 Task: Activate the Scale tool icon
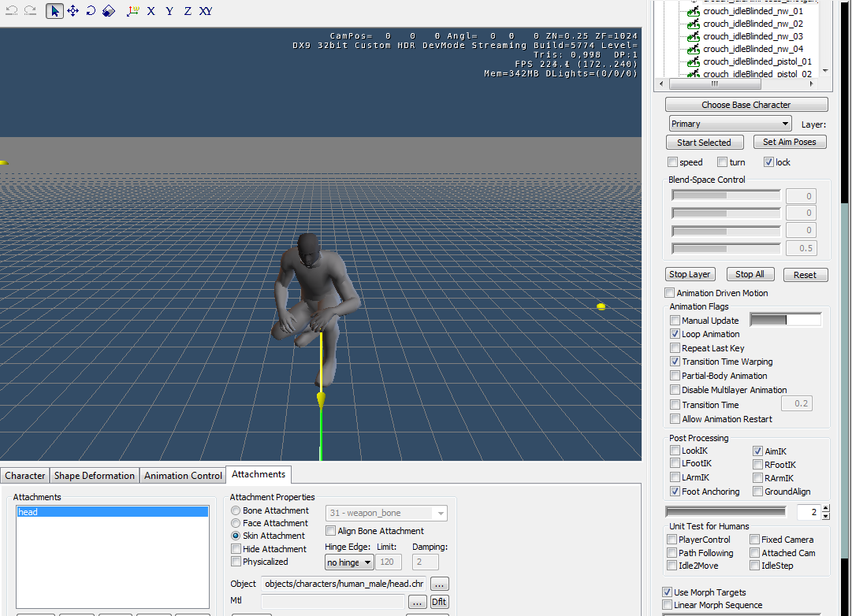point(109,11)
